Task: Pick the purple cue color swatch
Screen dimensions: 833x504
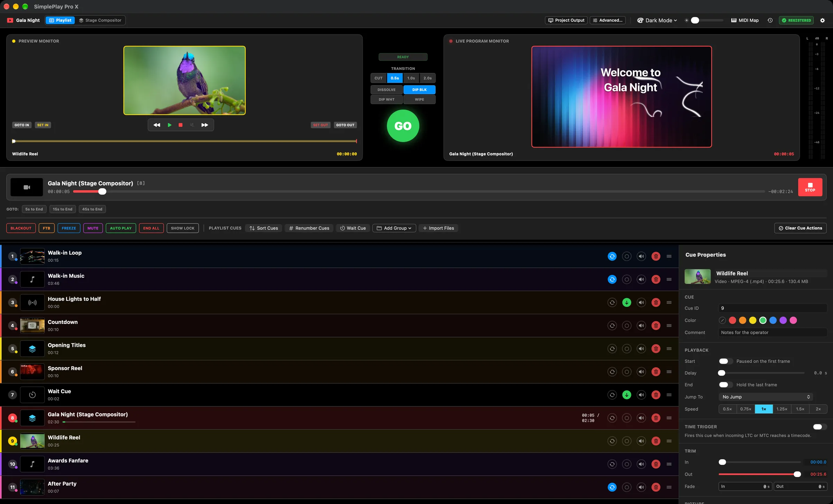Action: (x=783, y=320)
